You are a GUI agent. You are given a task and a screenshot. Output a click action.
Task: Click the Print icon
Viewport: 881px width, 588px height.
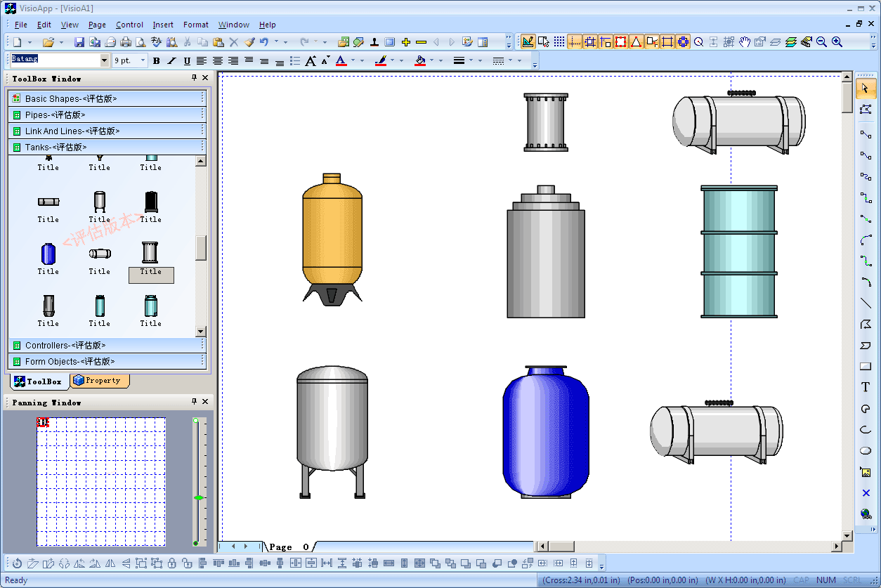[126, 42]
